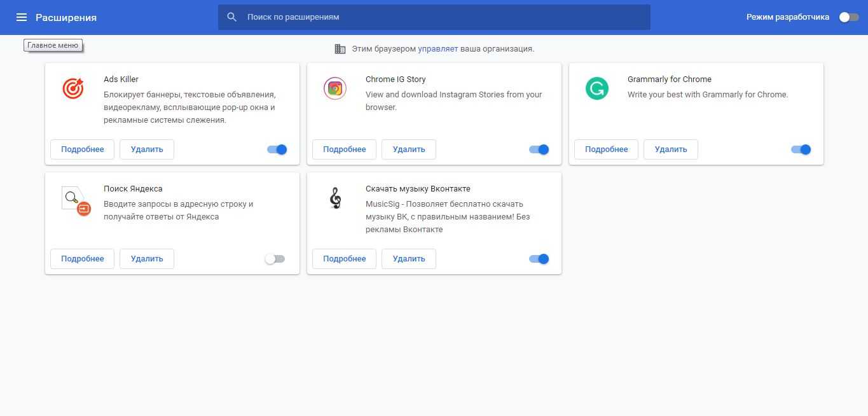Screen dimensions: 868x416
Task: Disable Chrome IG Story extension toggle
Action: (x=539, y=149)
